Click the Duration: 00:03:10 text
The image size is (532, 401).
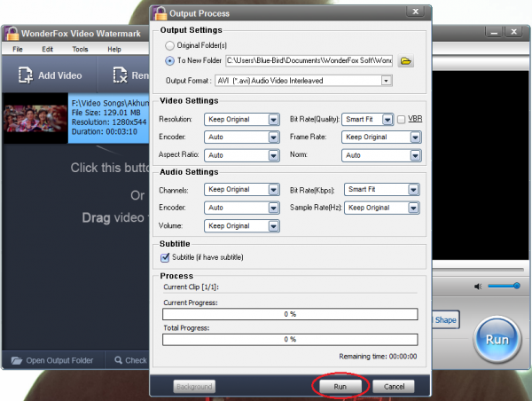104,131
